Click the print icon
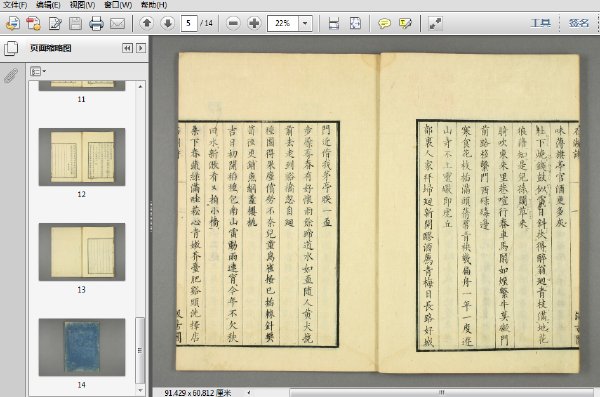The image size is (600, 397). [96, 23]
